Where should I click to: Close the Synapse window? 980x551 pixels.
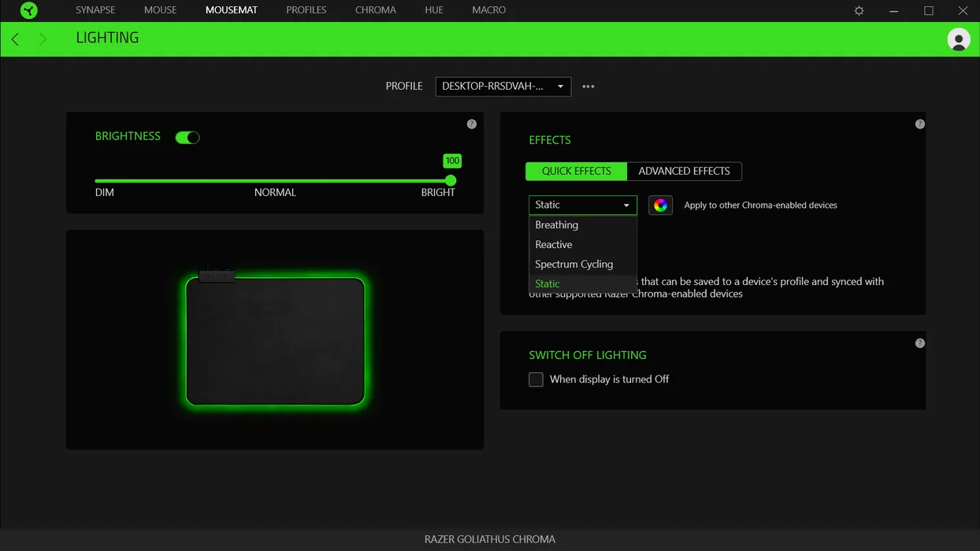(963, 10)
